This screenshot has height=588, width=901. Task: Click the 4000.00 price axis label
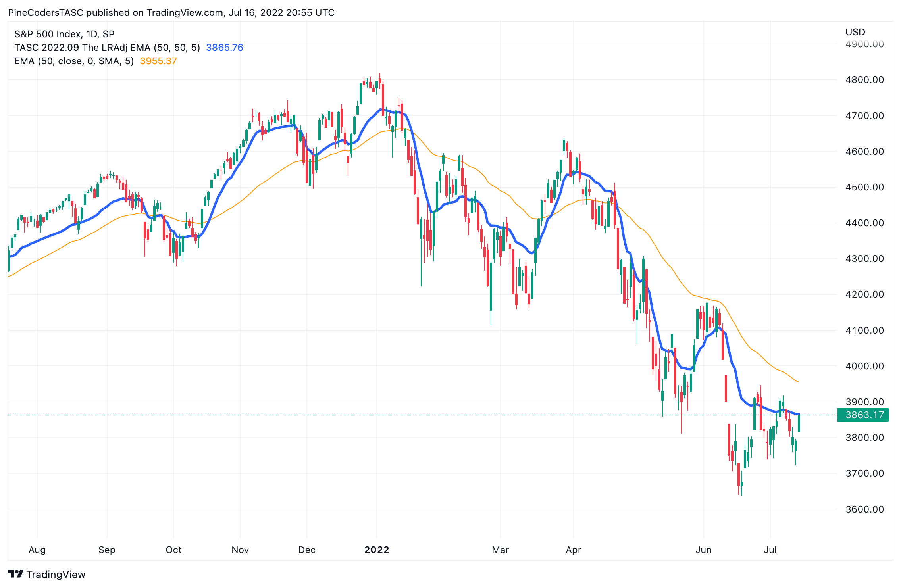coord(865,366)
